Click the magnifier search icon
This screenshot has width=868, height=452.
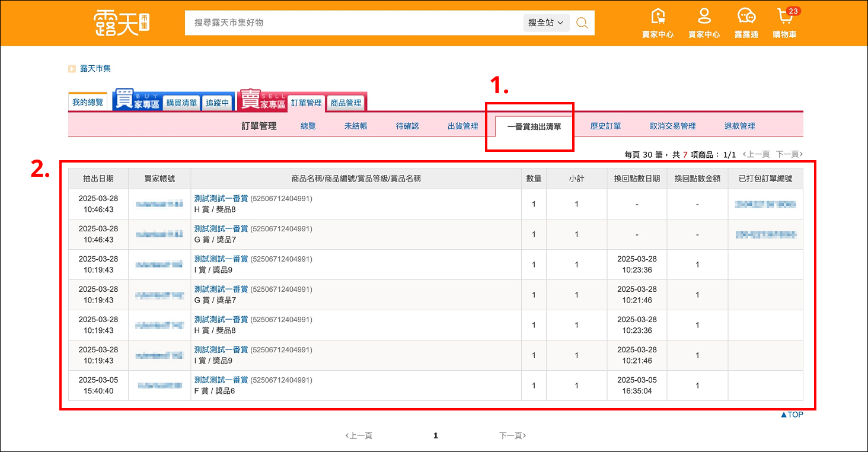click(x=582, y=23)
